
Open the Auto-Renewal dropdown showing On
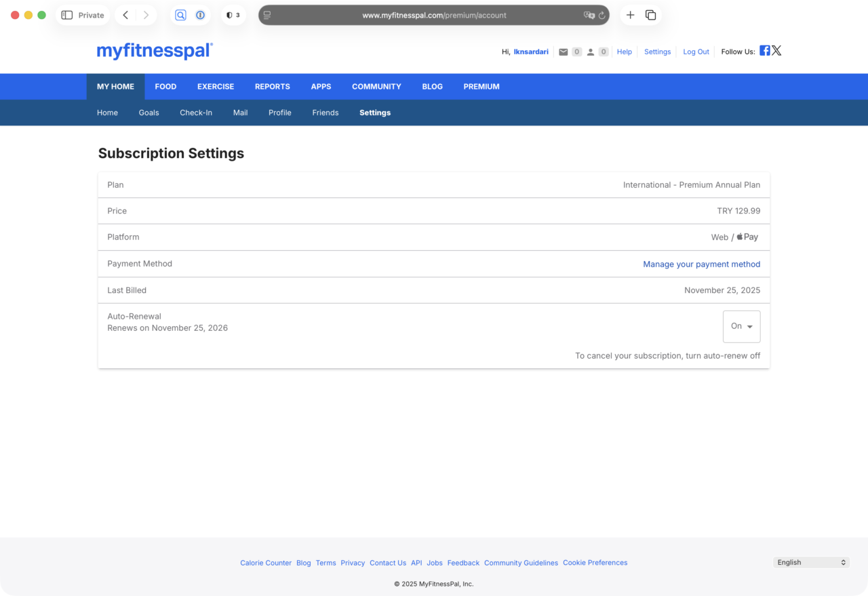[741, 326]
